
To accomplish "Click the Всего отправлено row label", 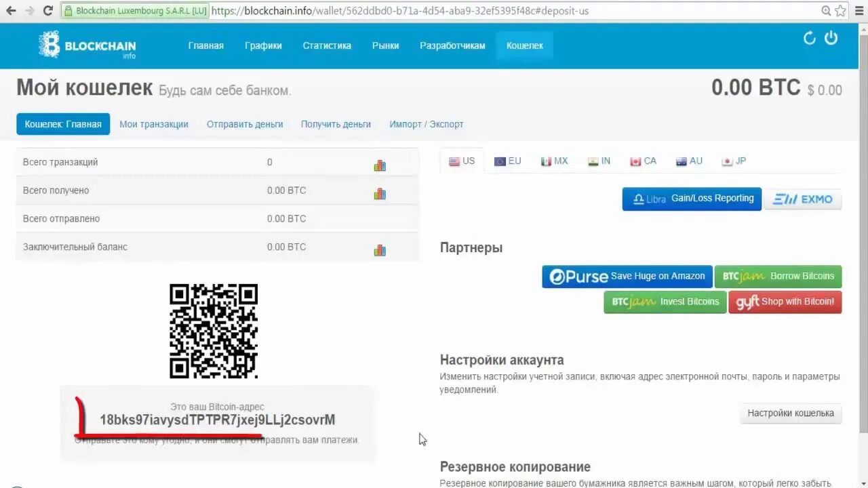I will pyautogui.click(x=61, y=218).
